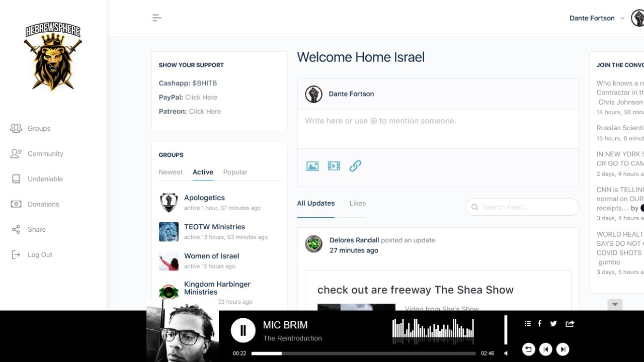Attach a link with the chain icon
The height and width of the screenshot is (362, 644).
coord(355,166)
